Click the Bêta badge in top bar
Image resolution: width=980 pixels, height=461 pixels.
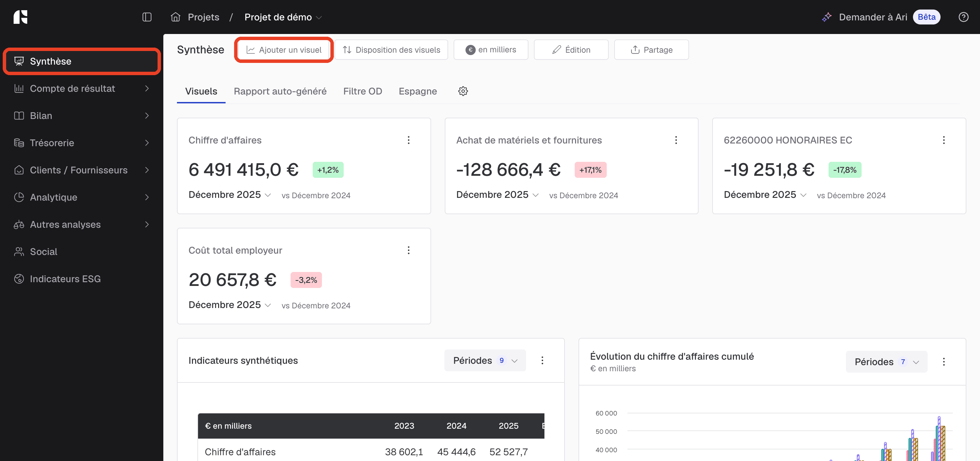[x=926, y=17]
